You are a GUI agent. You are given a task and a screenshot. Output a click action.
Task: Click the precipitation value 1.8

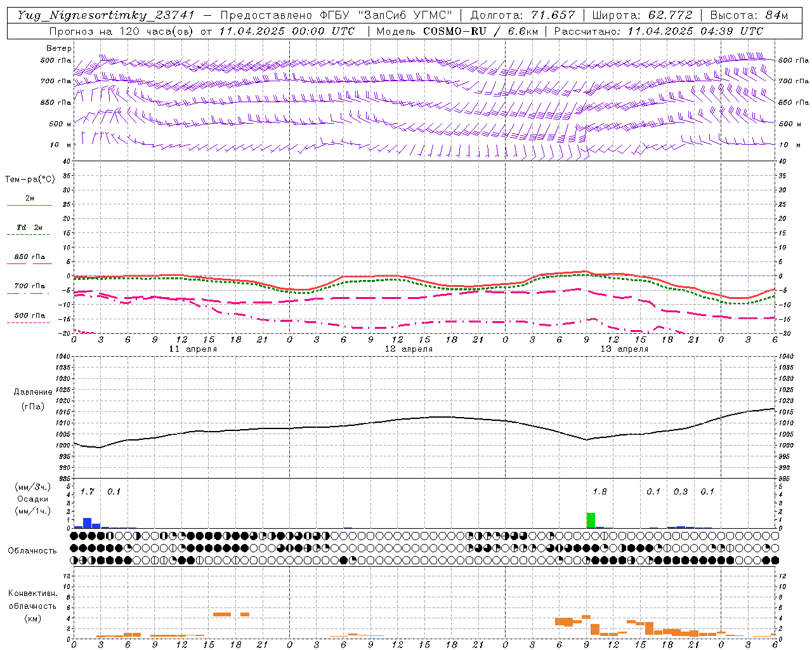[x=599, y=491]
